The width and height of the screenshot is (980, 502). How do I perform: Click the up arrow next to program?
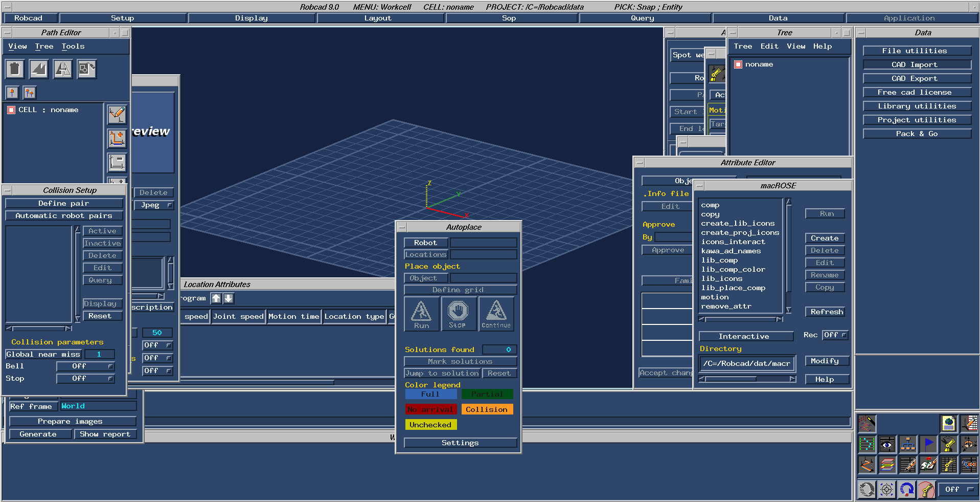tap(216, 298)
